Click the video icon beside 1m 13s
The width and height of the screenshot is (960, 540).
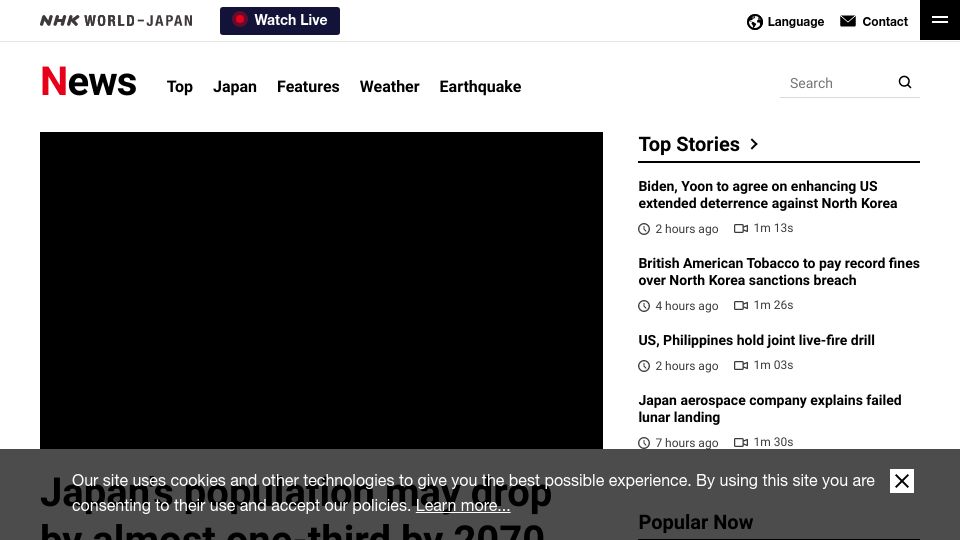[741, 228]
